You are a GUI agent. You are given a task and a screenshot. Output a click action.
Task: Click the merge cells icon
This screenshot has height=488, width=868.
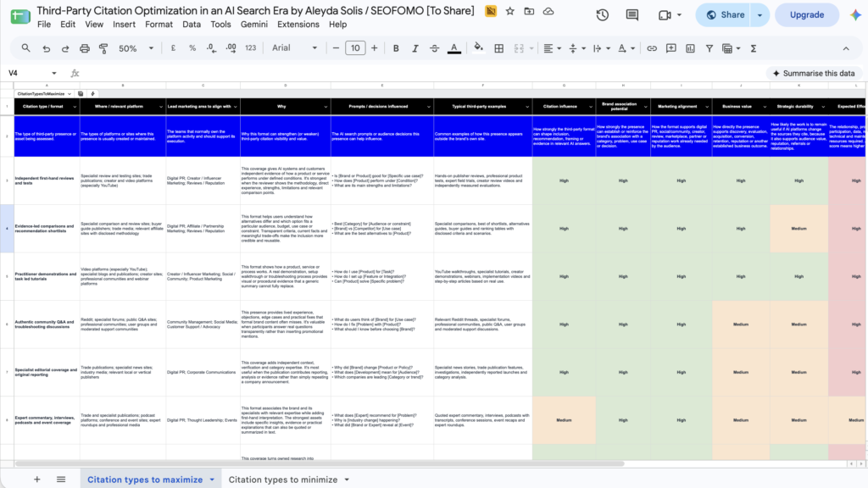tap(519, 48)
